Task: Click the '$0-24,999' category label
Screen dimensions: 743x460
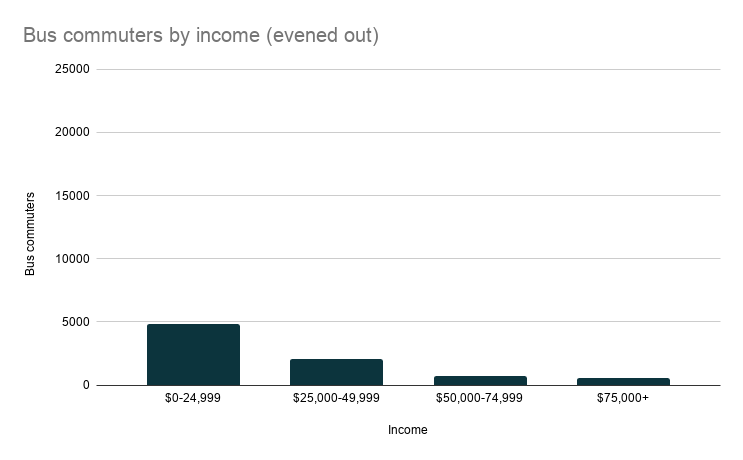Action: [193, 398]
